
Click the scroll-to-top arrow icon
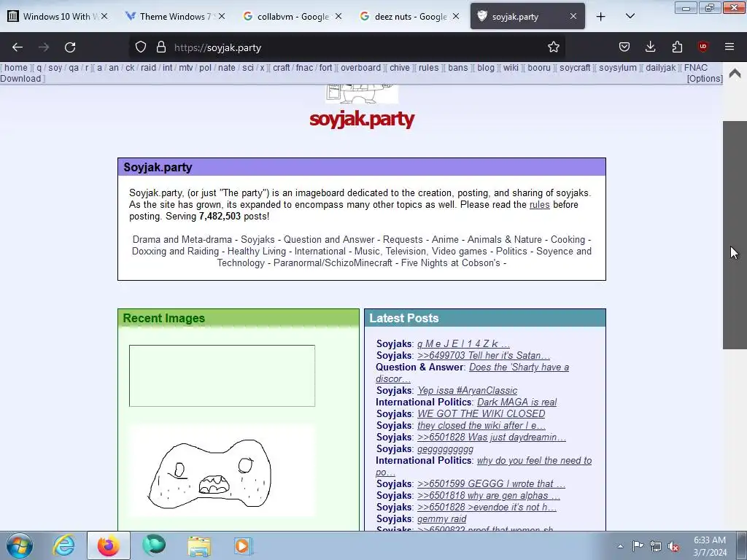point(735,74)
